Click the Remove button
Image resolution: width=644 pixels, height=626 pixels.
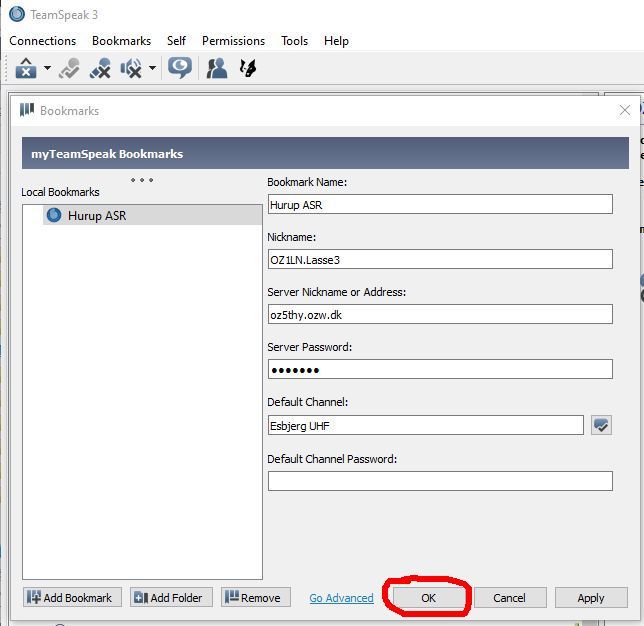[x=256, y=598]
